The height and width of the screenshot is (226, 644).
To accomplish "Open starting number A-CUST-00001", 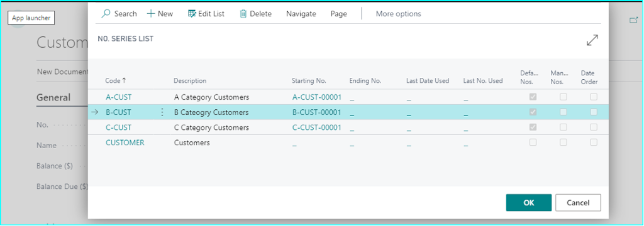I will 317,97.
